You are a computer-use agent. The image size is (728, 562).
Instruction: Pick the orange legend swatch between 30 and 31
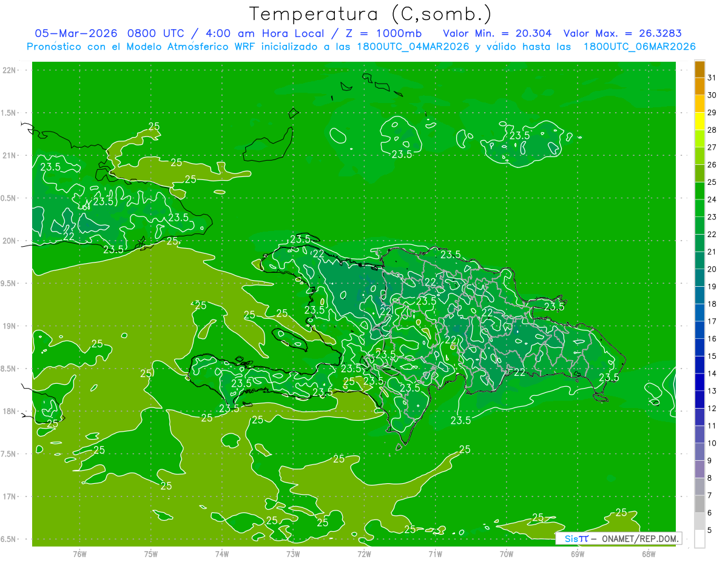(x=699, y=87)
